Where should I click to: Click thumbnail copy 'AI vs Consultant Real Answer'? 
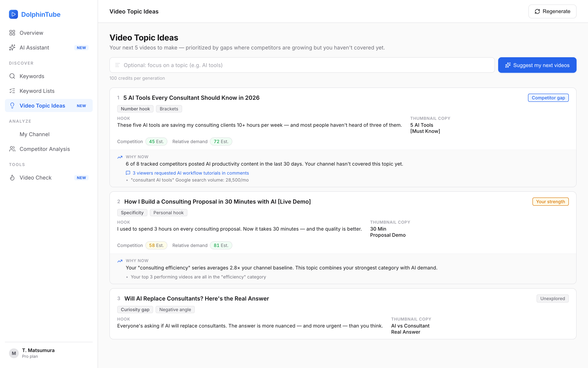[410, 329]
